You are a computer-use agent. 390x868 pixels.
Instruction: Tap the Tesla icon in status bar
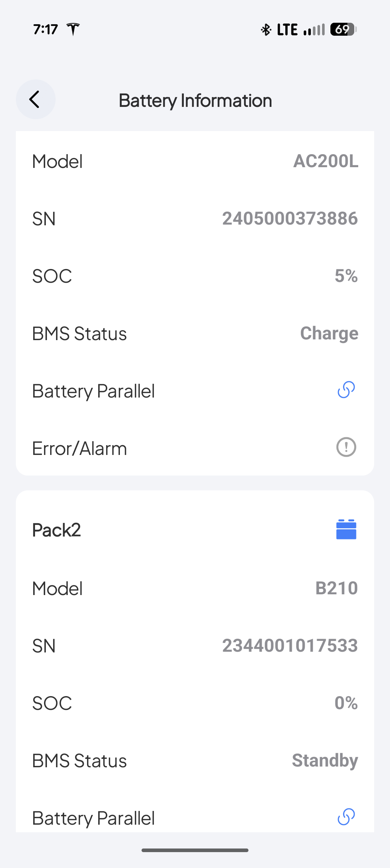pos(73,29)
